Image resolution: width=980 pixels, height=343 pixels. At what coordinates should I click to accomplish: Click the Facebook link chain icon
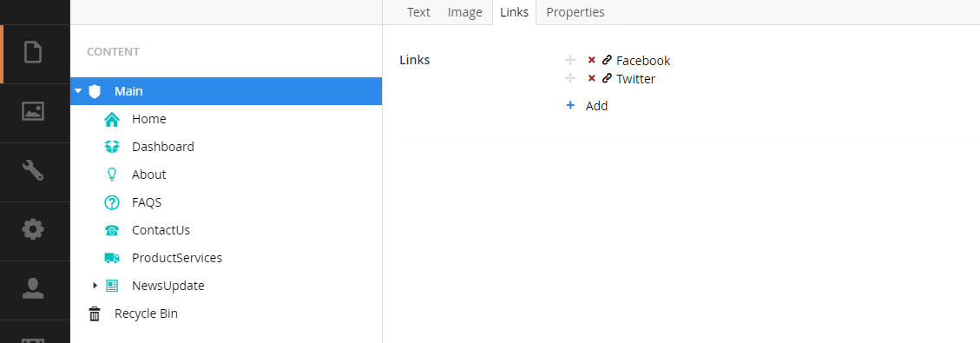(x=606, y=60)
